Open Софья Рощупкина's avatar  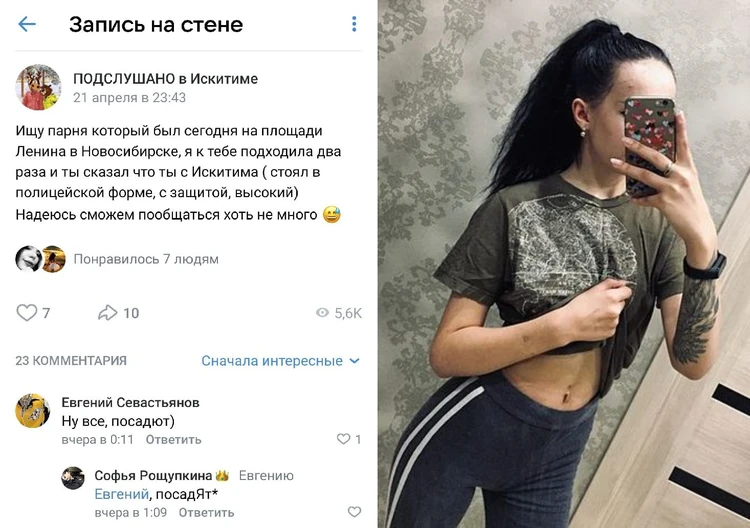[73, 478]
